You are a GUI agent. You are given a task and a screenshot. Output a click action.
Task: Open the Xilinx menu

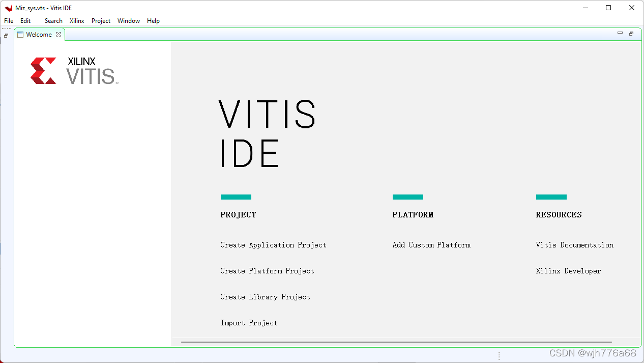coord(77,21)
